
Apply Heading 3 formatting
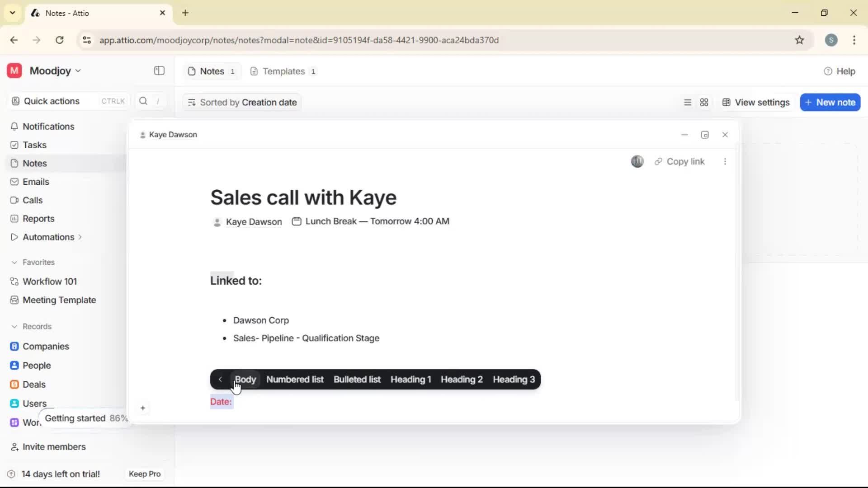[514, 380]
